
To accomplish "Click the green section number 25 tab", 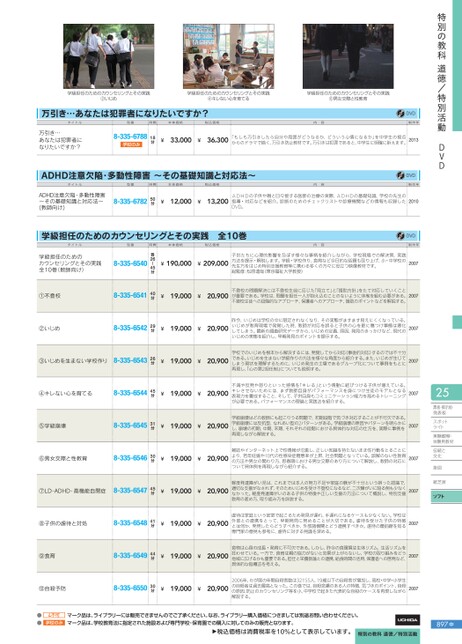I will (446, 392).
